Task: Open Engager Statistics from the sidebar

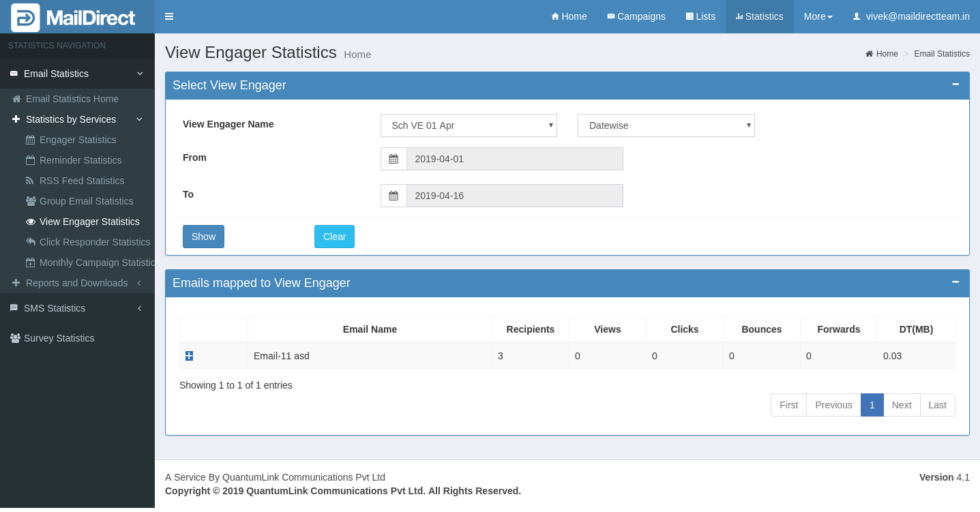Action: click(78, 140)
